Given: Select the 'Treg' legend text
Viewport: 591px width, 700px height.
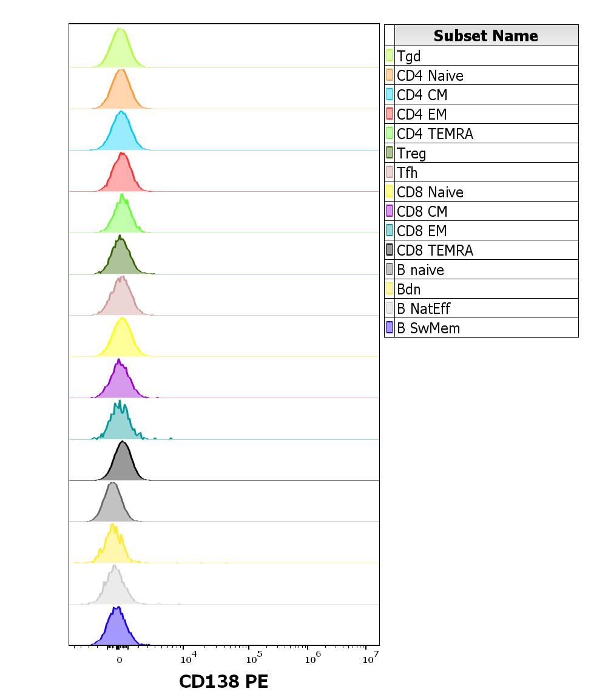Looking at the screenshot, I should point(411,154).
